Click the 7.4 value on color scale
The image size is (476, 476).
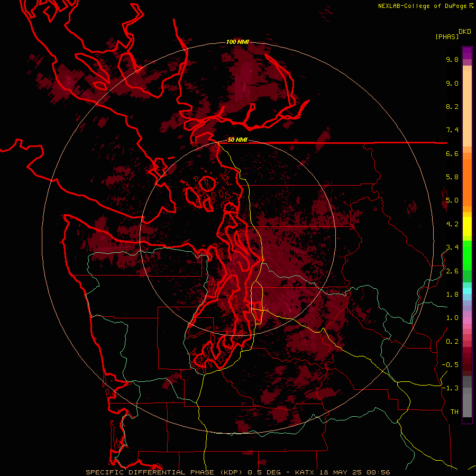coord(452,130)
